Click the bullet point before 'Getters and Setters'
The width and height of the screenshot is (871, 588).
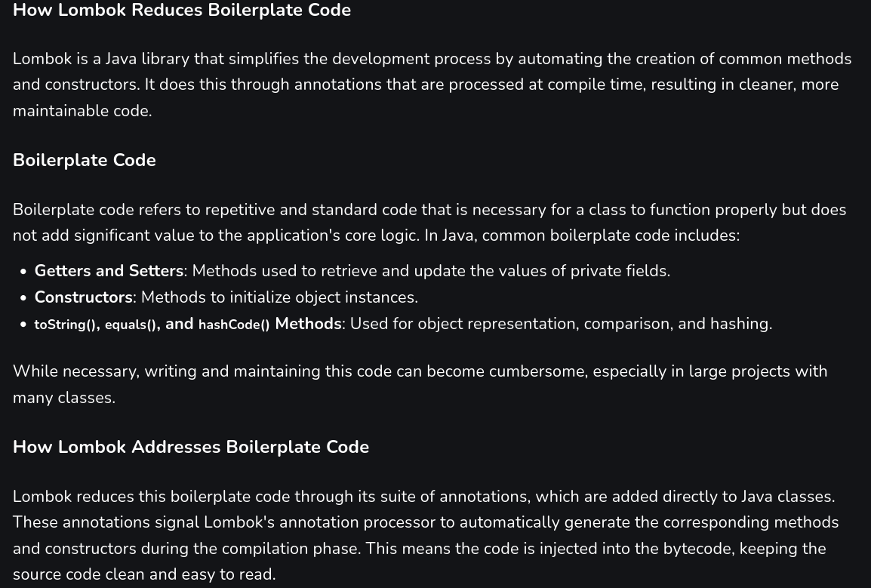(x=23, y=272)
